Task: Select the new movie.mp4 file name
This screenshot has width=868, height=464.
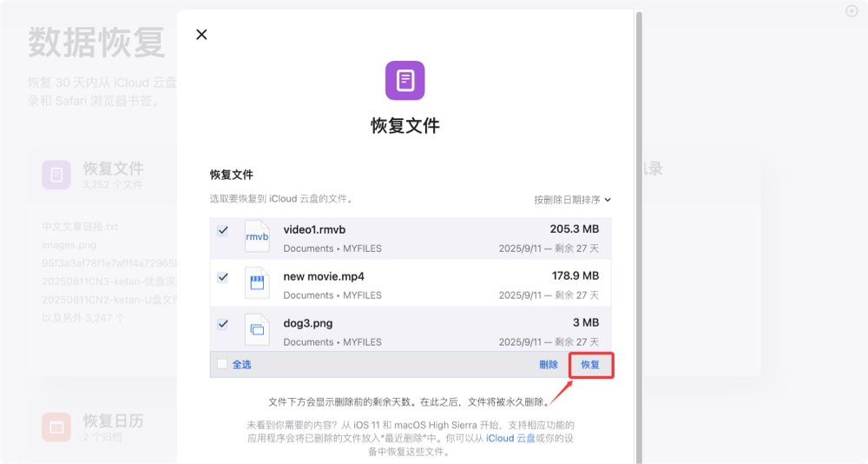Action: click(x=324, y=276)
